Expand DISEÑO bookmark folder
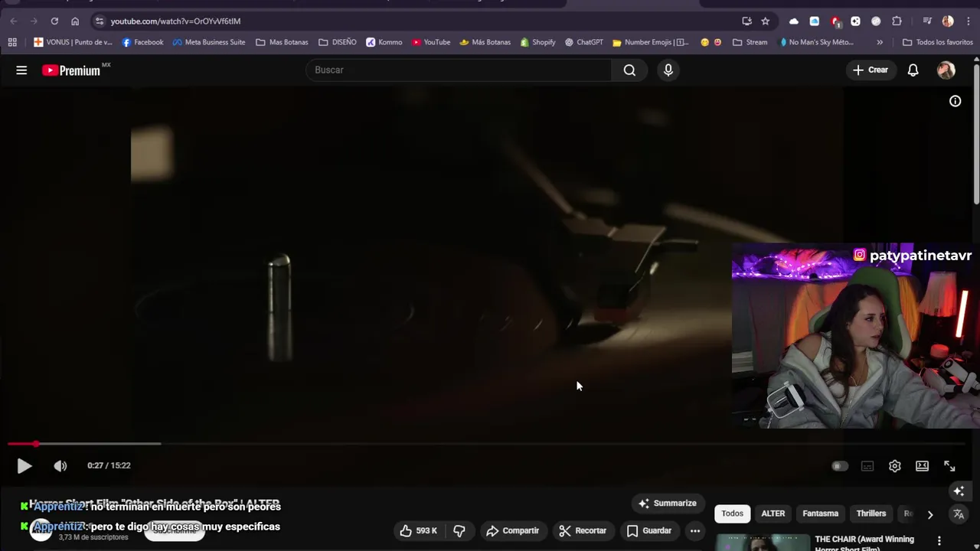Image resolution: width=980 pixels, height=551 pixels. 338,42
